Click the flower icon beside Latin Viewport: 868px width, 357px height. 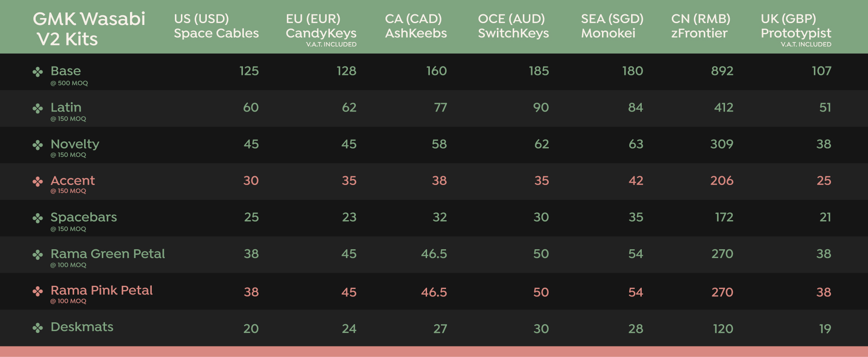[x=37, y=108]
